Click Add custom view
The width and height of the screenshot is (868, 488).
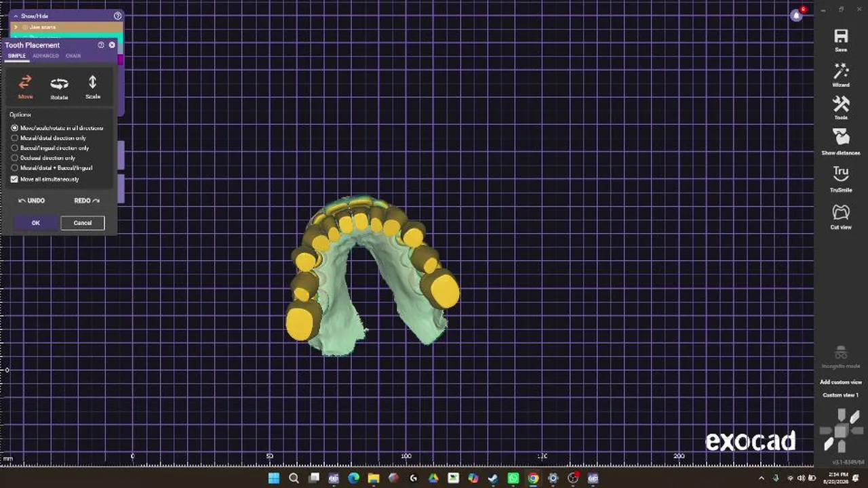(841, 382)
